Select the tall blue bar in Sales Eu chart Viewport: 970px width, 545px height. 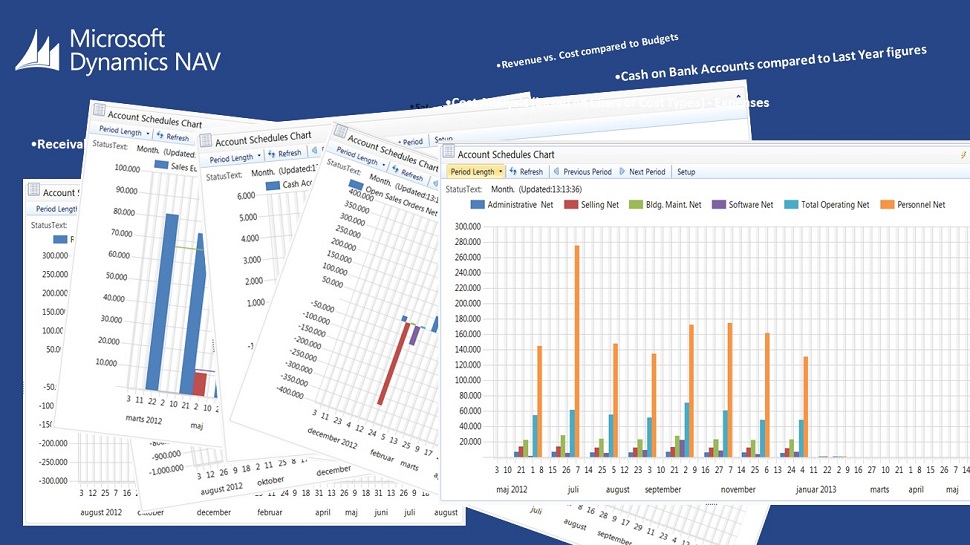coord(163,302)
